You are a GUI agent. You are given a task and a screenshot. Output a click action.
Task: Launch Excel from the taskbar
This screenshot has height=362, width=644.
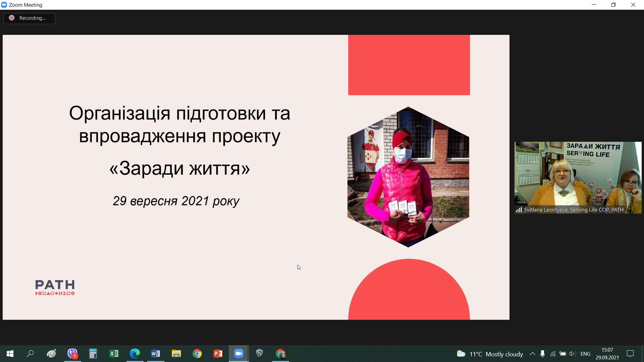click(x=114, y=354)
